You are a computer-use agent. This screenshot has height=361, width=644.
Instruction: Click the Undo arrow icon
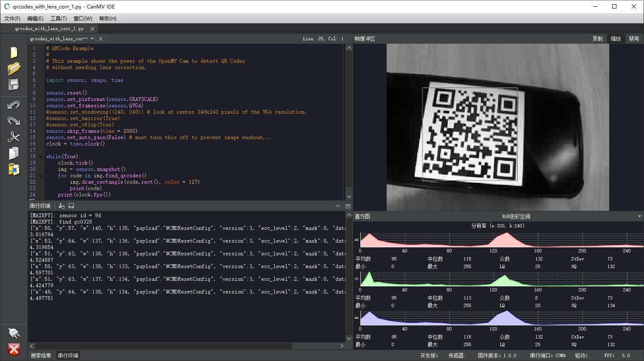click(14, 104)
